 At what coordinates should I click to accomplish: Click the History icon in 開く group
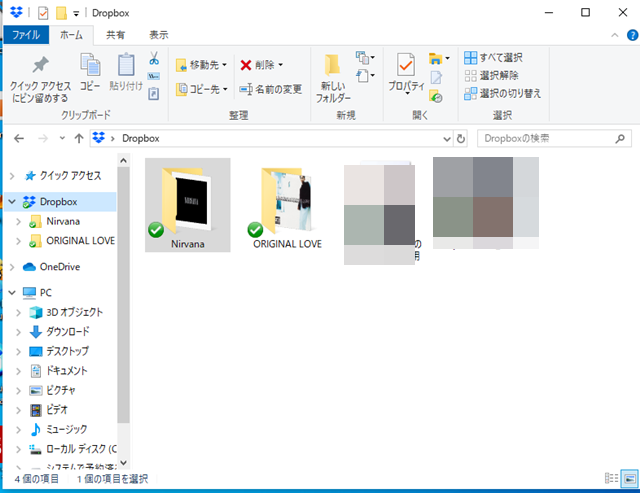pyautogui.click(x=436, y=97)
